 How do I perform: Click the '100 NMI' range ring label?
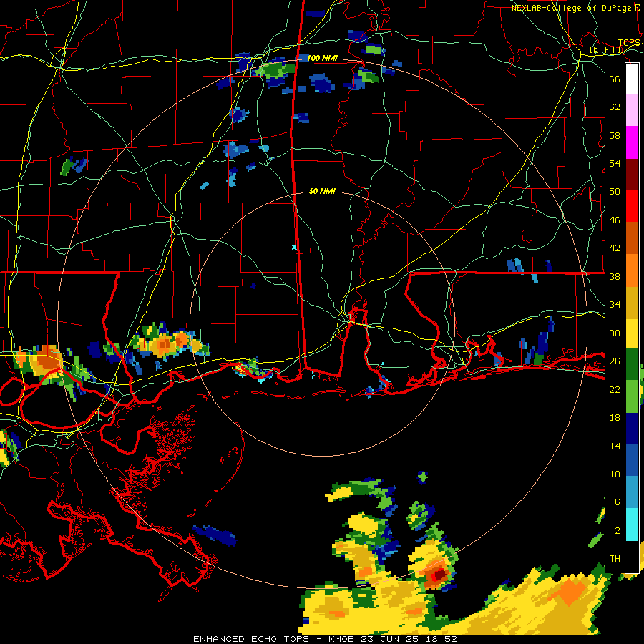click(322, 59)
